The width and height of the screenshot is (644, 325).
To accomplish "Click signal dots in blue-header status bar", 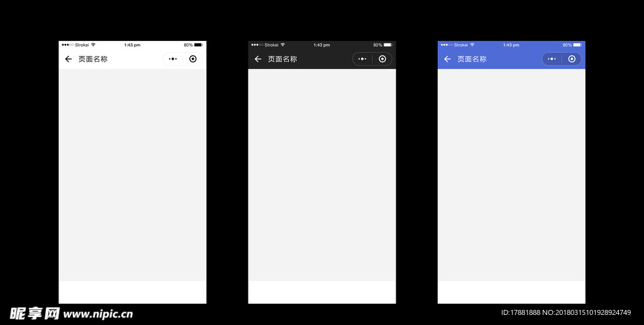I will pos(447,45).
